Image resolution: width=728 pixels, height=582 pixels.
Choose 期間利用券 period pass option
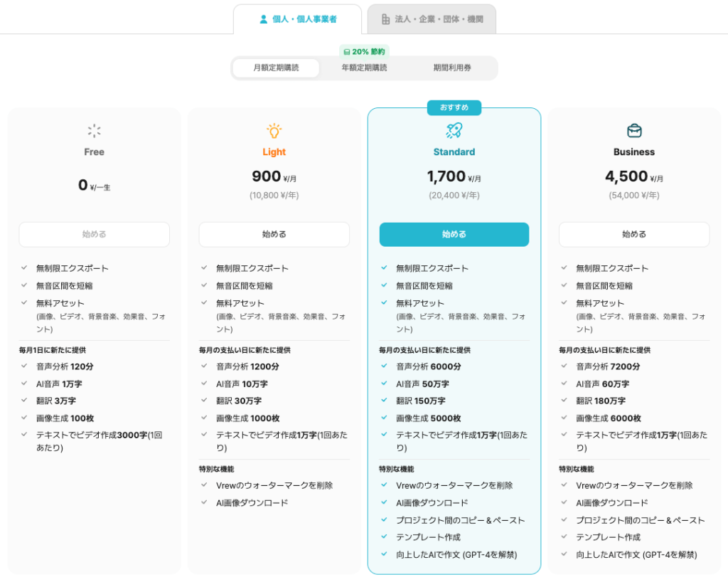(x=452, y=68)
